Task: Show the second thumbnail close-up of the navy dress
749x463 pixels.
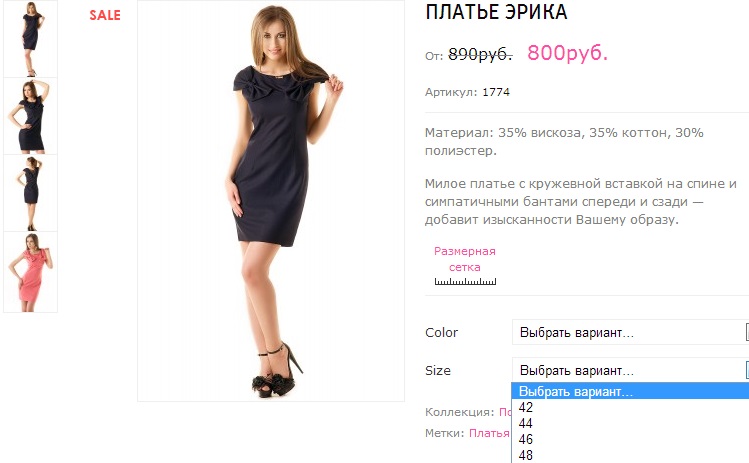Action: click(30, 116)
